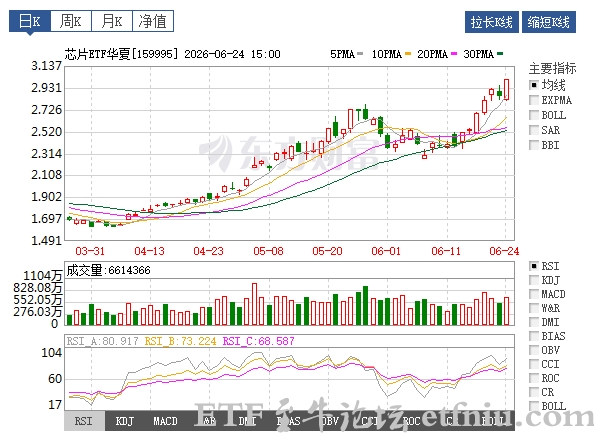The width and height of the screenshot is (599, 440).
Task: Click the RSI_C:68.587 value label
Action: 259,341
